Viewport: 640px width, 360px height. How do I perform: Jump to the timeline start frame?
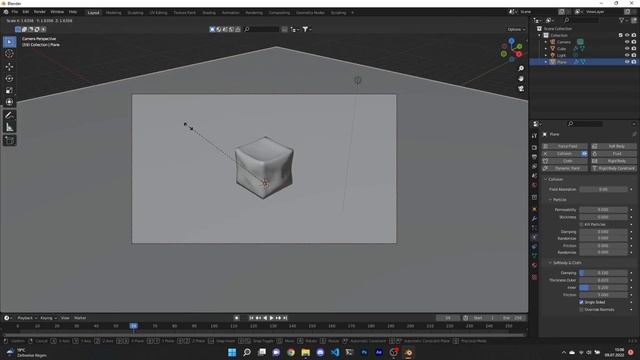coord(251,318)
